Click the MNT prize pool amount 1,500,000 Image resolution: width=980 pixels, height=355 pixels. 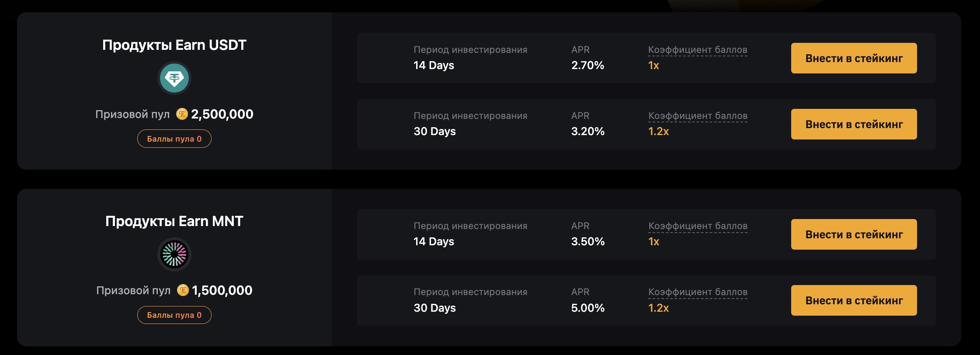tap(222, 290)
